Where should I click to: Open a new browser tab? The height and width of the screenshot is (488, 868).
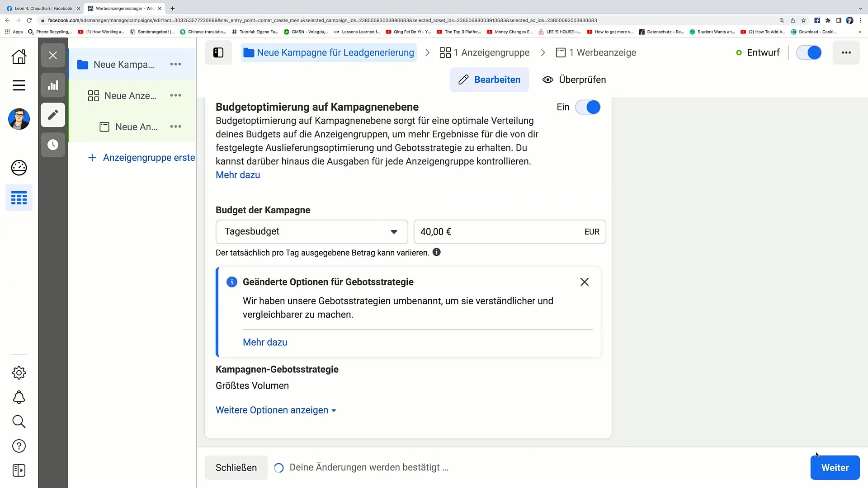(173, 8)
